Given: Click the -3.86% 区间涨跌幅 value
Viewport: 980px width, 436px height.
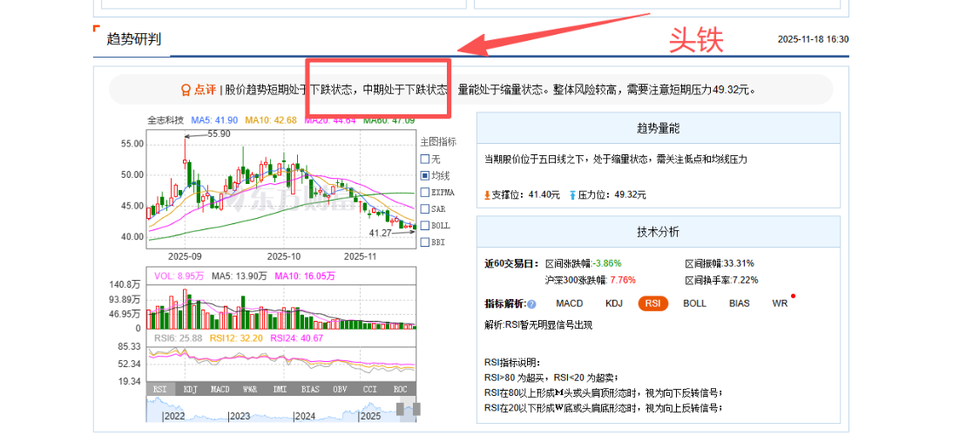Looking at the screenshot, I should tap(607, 263).
